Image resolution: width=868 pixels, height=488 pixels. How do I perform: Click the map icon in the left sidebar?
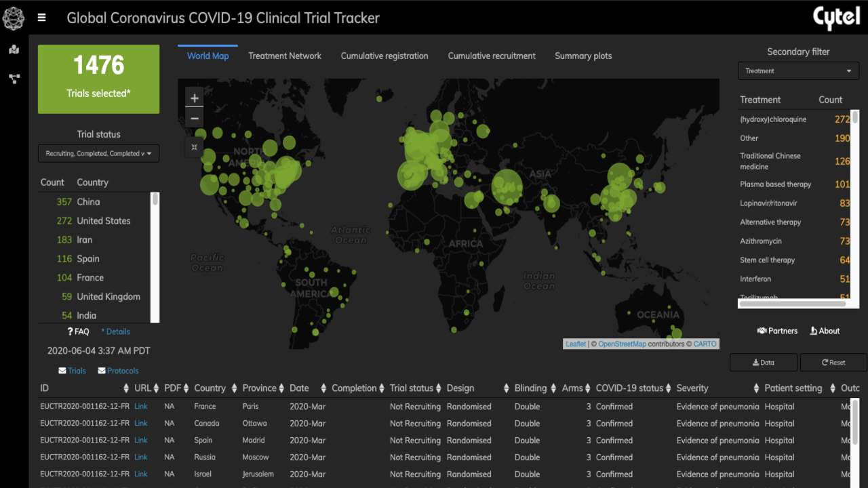(14, 49)
